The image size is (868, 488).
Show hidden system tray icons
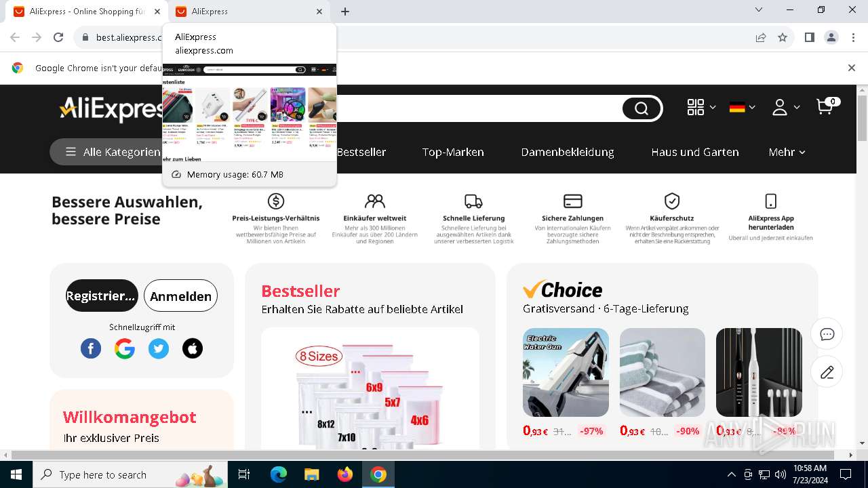(x=731, y=474)
